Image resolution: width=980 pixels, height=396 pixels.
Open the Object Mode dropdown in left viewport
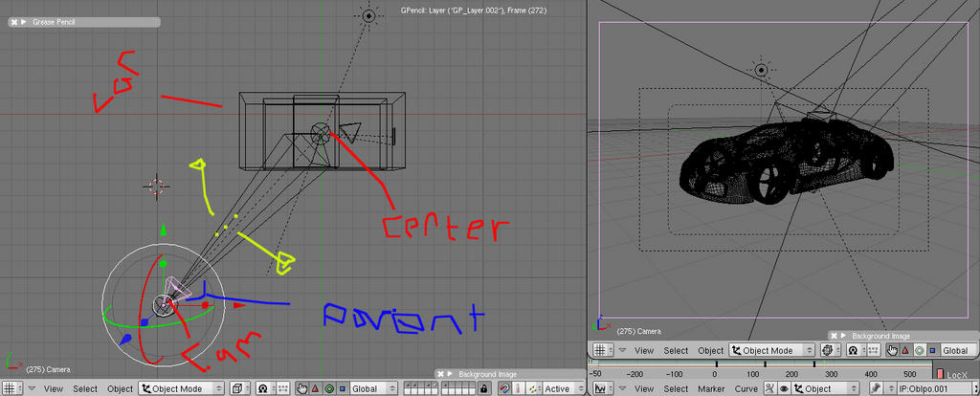pos(181,388)
